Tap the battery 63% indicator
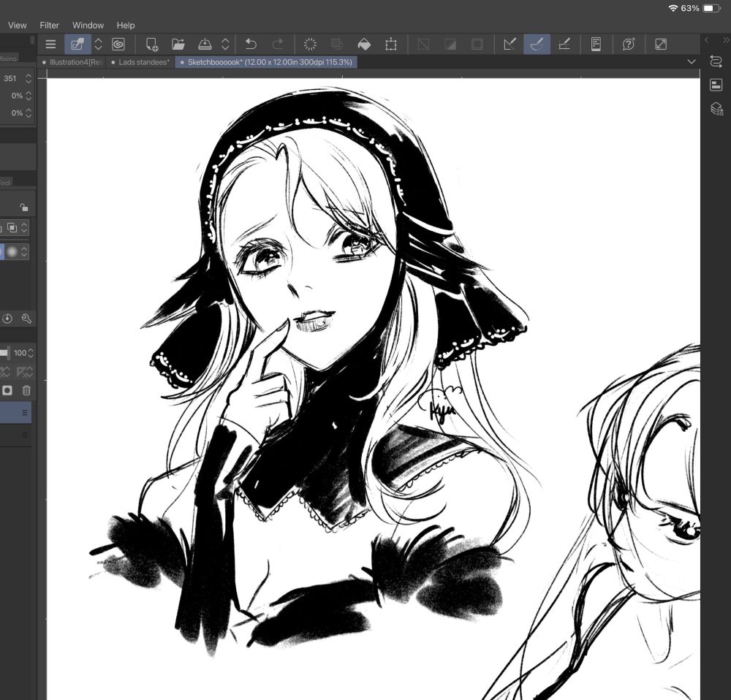The width and height of the screenshot is (731, 700). [x=700, y=8]
